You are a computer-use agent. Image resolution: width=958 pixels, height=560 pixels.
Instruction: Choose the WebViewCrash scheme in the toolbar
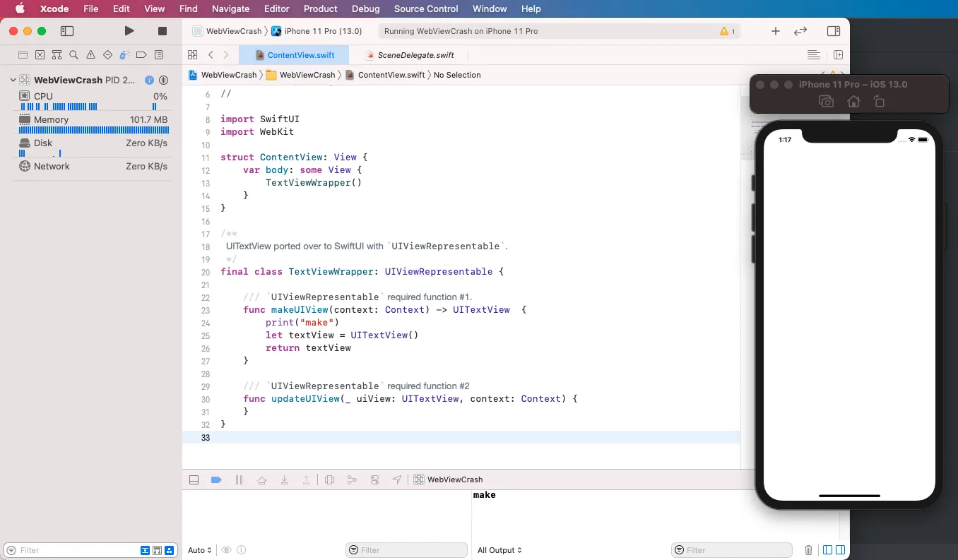coord(227,31)
